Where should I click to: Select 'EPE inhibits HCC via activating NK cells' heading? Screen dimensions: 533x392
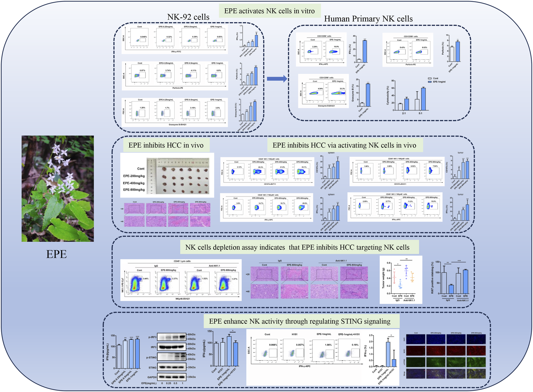344,145
